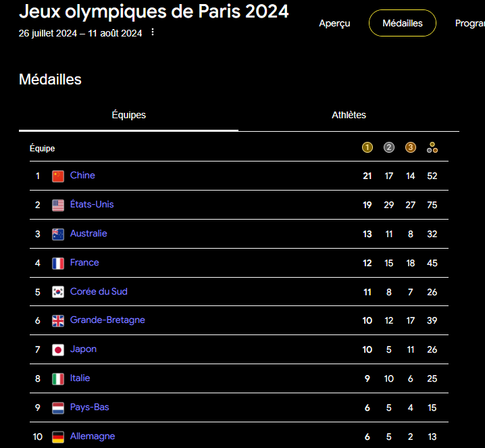
Task: Click the South Korea flag icon
Action: coord(58,292)
